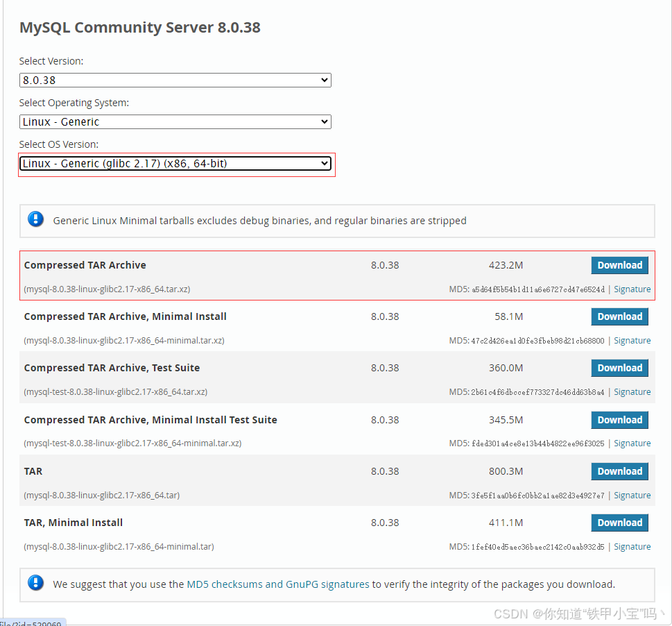Open Signature link for TAR, Minimal Install

point(632,547)
